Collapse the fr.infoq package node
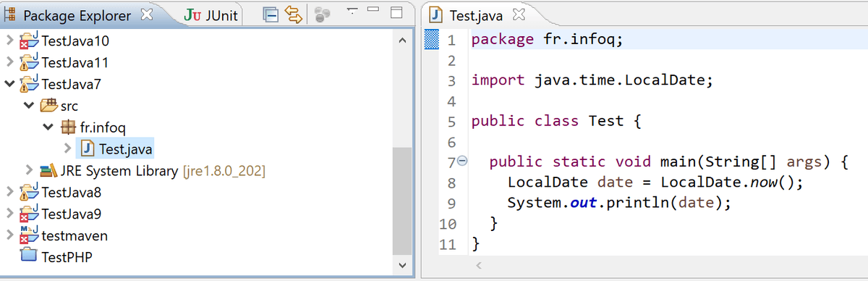This screenshot has width=868, height=281. coord(47,128)
